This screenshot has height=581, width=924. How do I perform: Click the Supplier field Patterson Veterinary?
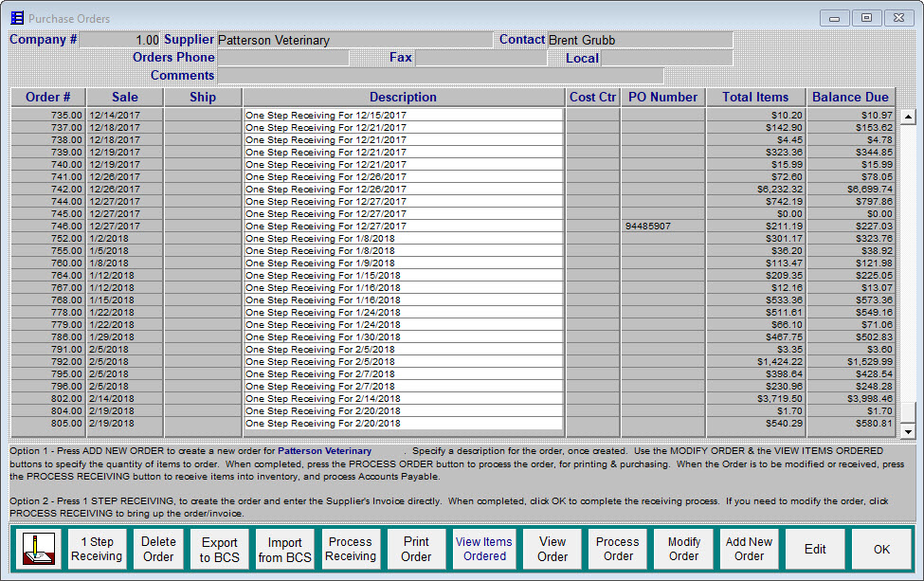[x=354, y=40]
